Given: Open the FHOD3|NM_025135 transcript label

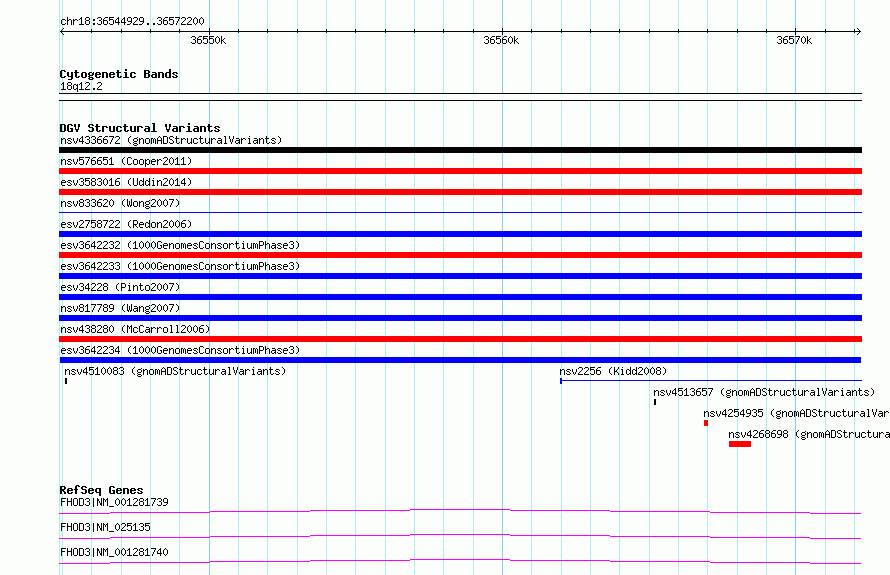Looking at the screenshot, I should point(105,527).
